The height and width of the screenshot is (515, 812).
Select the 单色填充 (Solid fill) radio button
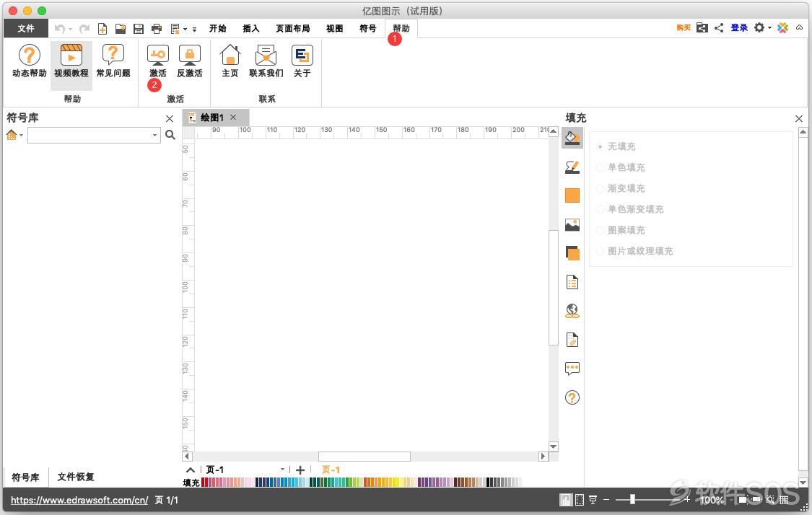(x=601, y=167)
